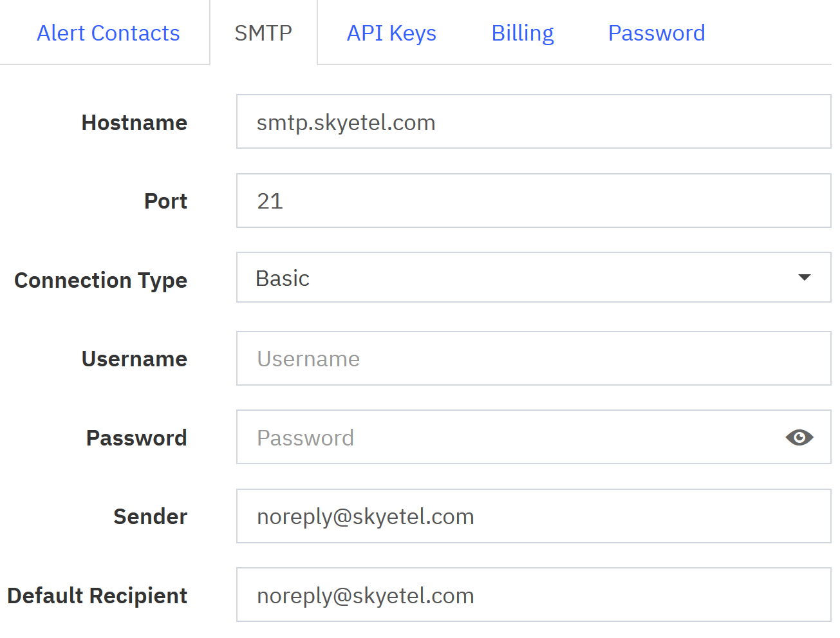Click the Username label text
This screenshot has width=840, height=638.
click(x=134, y=359)
